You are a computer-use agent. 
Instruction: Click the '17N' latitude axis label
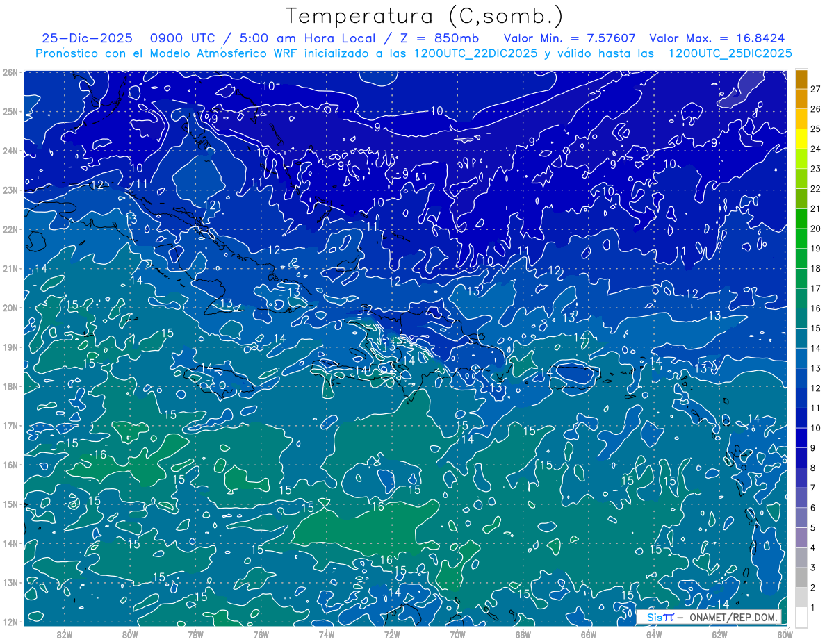pyautogui.click(x=10, y=426)
